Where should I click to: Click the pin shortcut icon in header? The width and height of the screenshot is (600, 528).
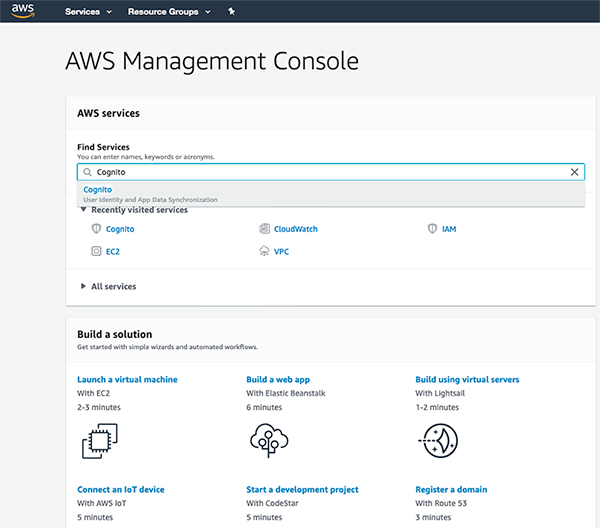coord(232,11)
